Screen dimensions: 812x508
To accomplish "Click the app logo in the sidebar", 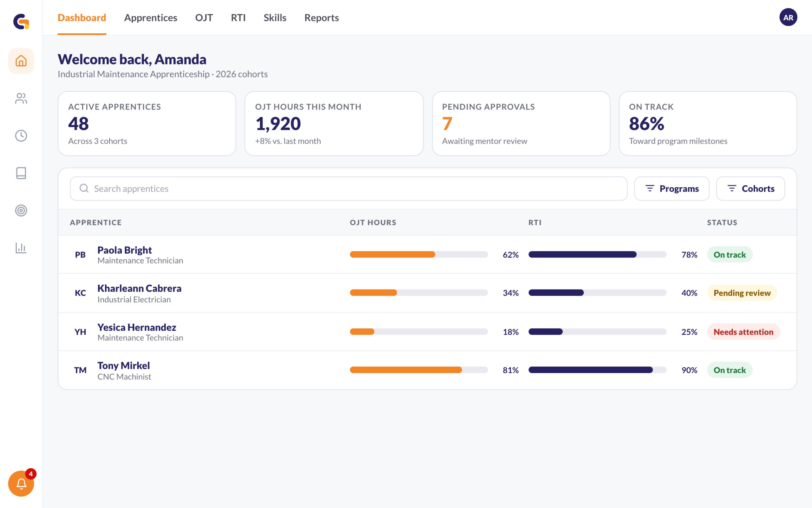I will tap(21, 22).
